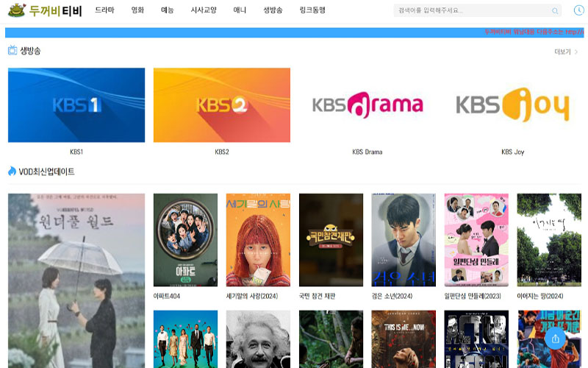Click the 일편단심 민들레(2023) title text

click(x=473, y=296)
